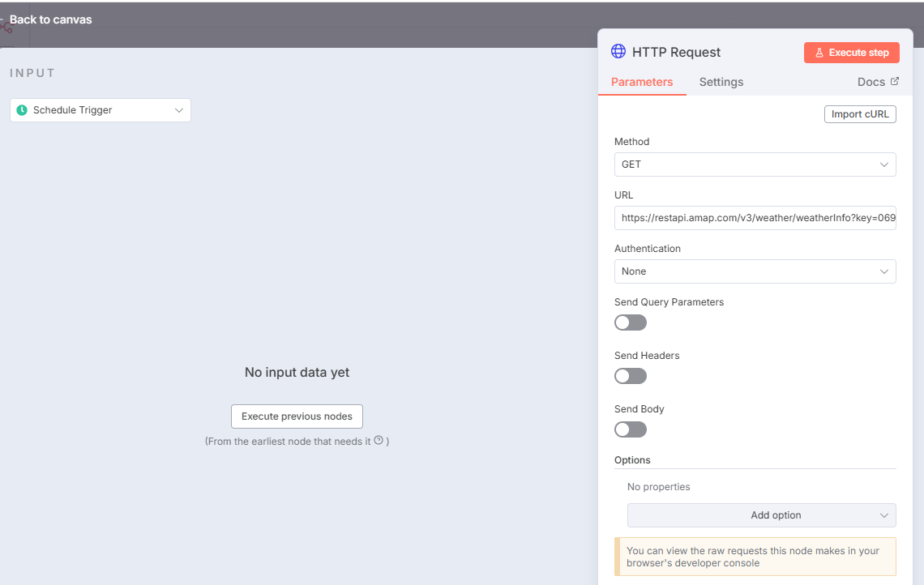Click the question mark help icon
This screenshot has width=924, height=585.
tap(379, 441)
